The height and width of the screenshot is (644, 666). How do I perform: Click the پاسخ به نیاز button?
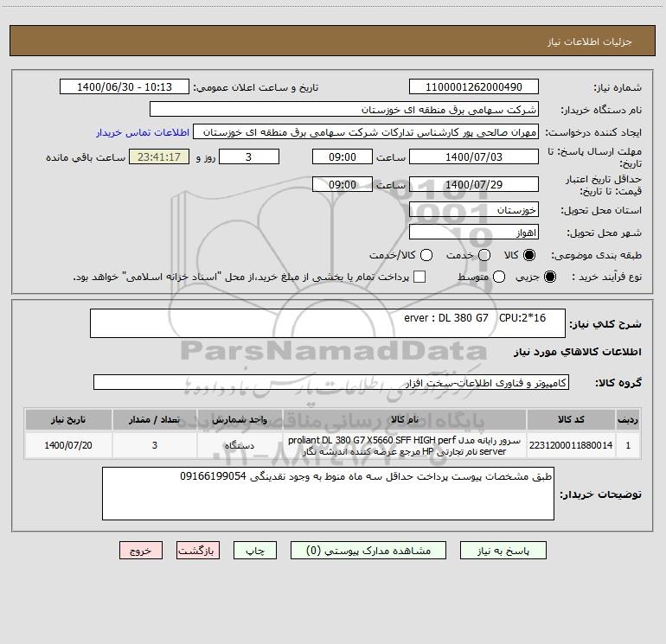coord(503,551)
